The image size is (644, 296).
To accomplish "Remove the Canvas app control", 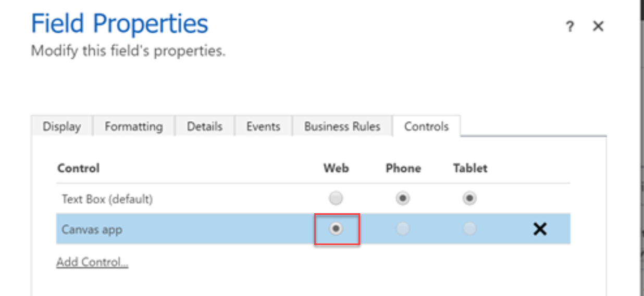I will (540, 228).
